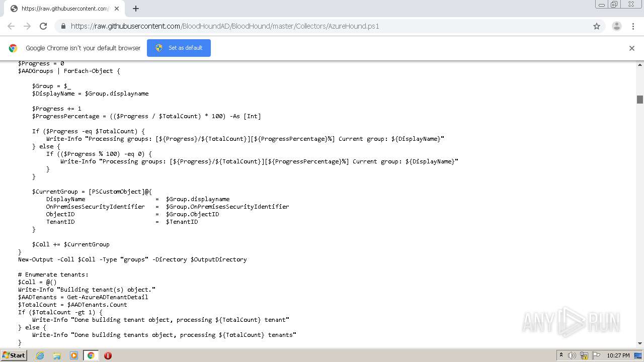
Task: Click the volume speaker tray icon
Action: [x=572, y=355]
